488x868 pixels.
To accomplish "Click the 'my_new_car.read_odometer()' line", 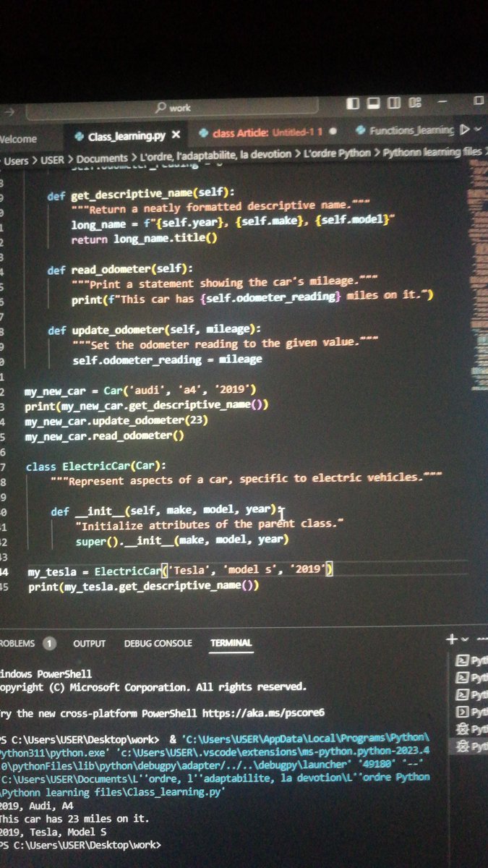I will pos(104,436).
